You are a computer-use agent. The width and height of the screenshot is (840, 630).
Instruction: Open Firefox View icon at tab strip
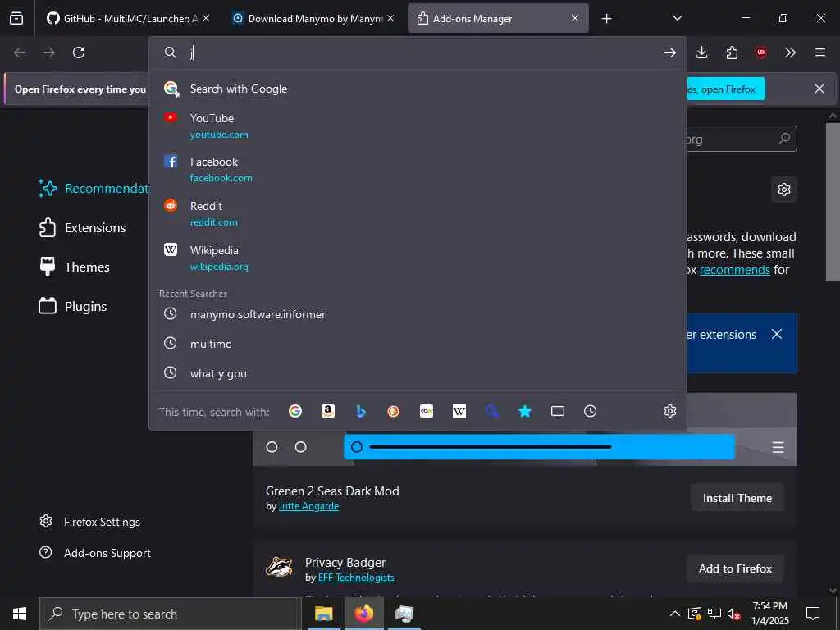pyautogui.click(x=16, y=18)
